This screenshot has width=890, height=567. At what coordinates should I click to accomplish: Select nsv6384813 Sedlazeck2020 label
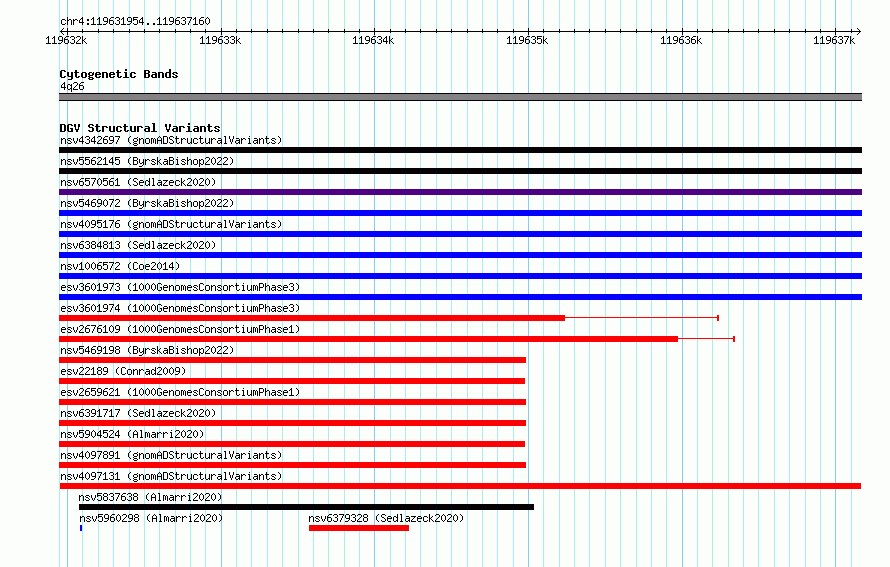[138, 245]
